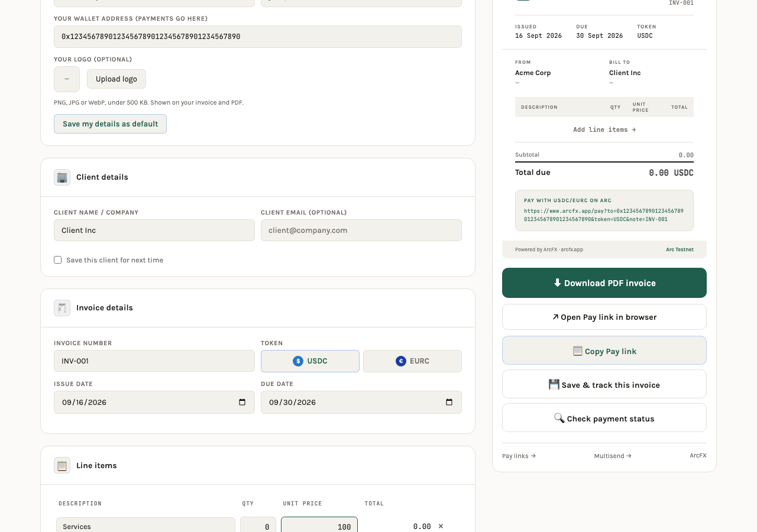Image resolution: width=757 pixels, height=532 pixels.
Task: Click the Client details building icon
Action: (62, 177)
